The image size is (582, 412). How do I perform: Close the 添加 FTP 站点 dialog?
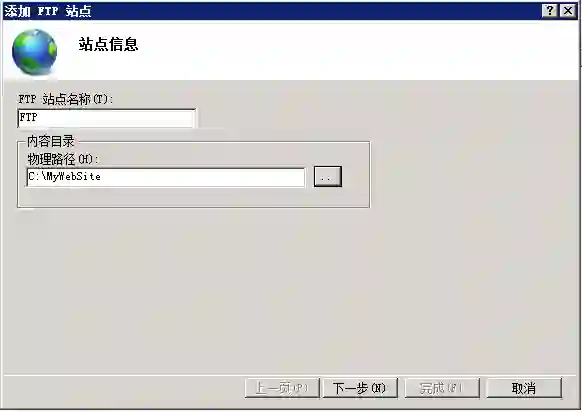568,10
